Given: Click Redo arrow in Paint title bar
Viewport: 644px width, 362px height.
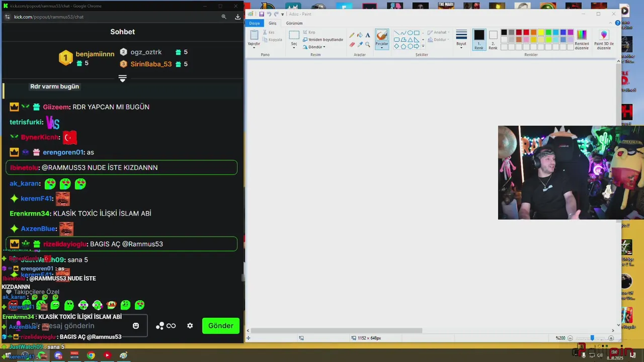Looking at the screenshot, I should [x=276, y=14].
